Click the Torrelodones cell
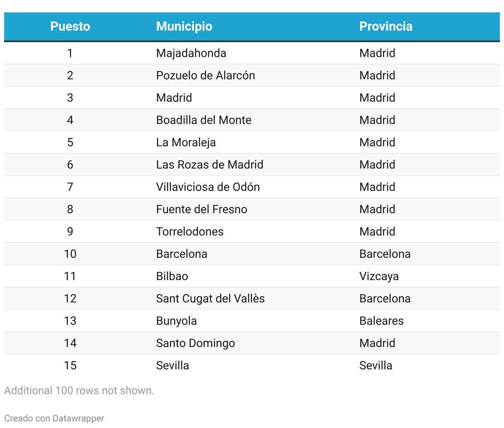The image size is (504, 428). pyautogui.click(x=190, y=231)
